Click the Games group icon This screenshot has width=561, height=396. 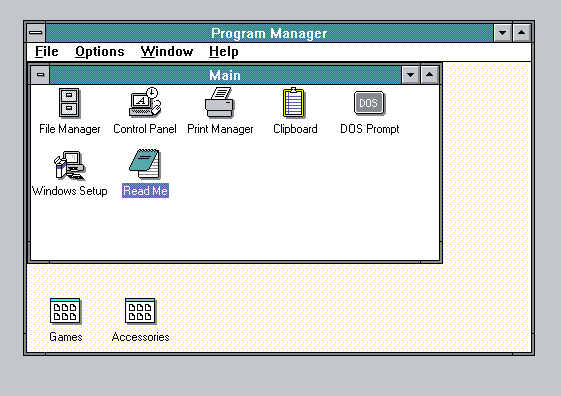(65, 311)
